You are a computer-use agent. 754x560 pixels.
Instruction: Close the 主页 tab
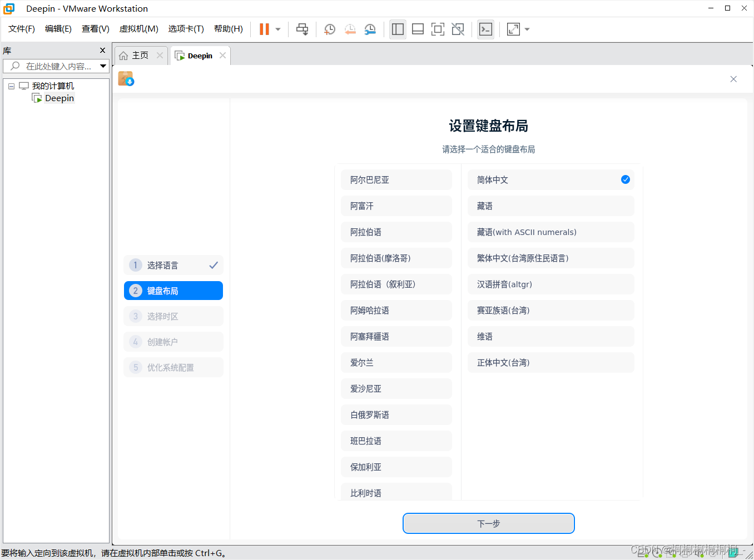160,56
